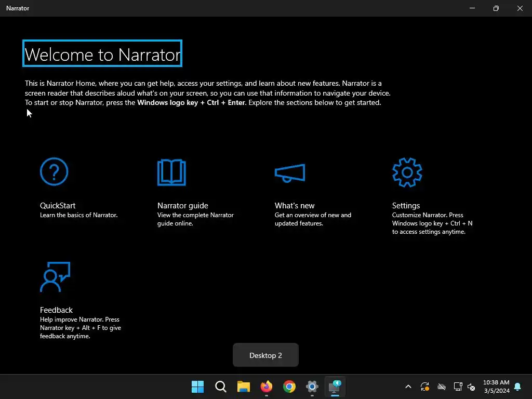Click "Help improve Narrator" feedback description

[81, 328]
